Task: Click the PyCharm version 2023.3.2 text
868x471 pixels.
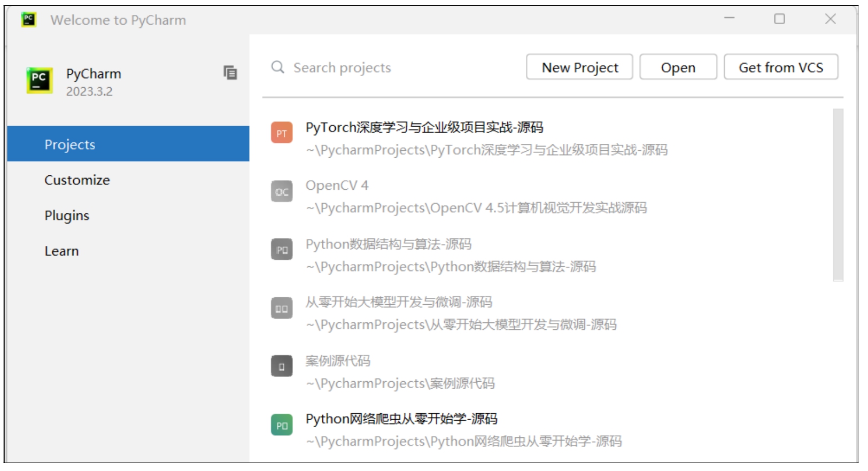Action: click(x=89, y=91)
